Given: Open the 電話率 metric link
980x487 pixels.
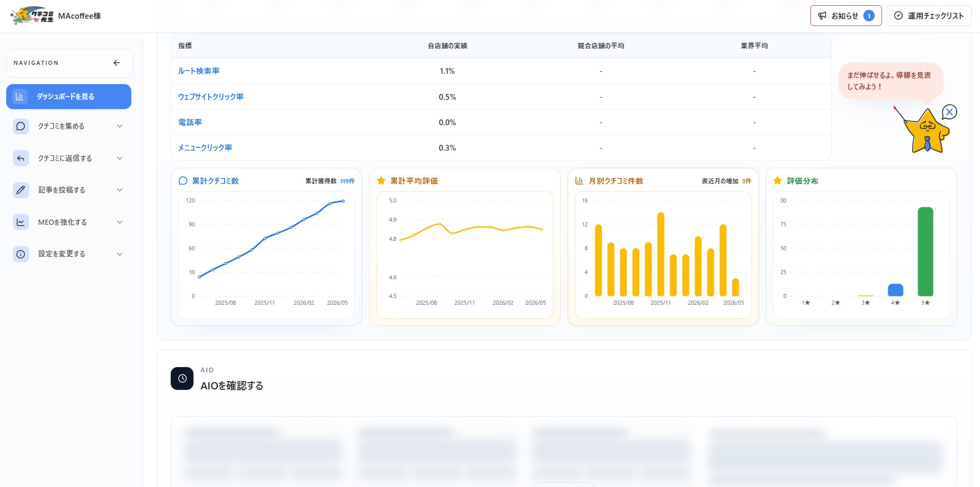Looking at the screenshot, I should coord(190,123).
